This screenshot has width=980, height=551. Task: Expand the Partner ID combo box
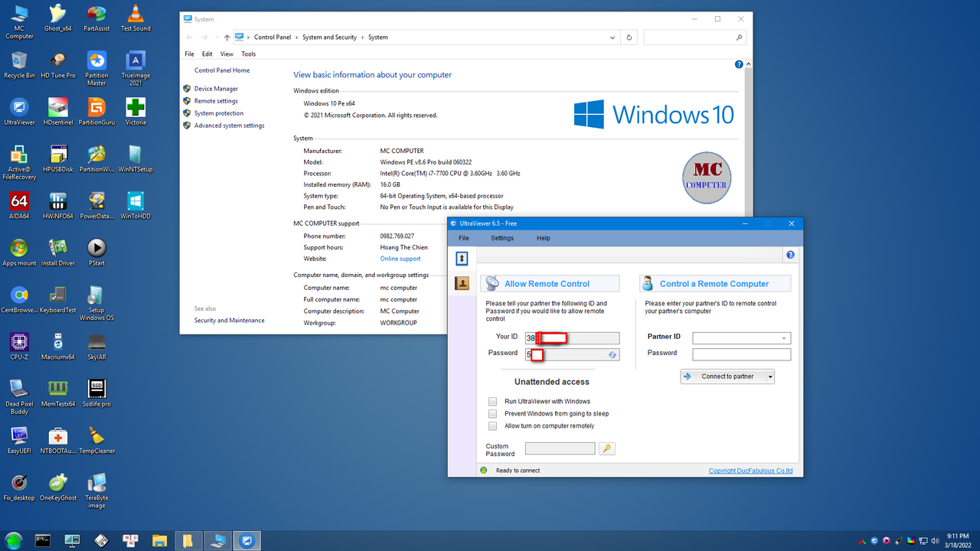[784, 338]
